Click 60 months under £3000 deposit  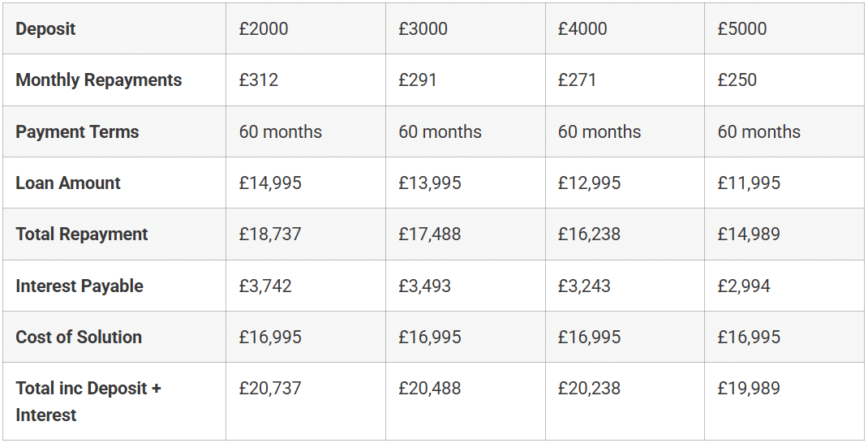440,131
